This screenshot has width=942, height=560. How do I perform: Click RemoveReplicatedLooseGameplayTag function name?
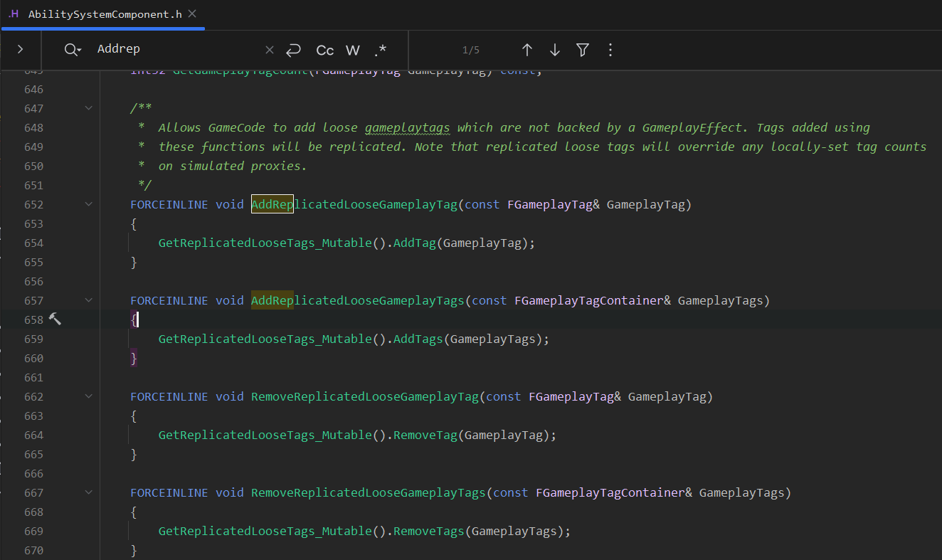365,396
